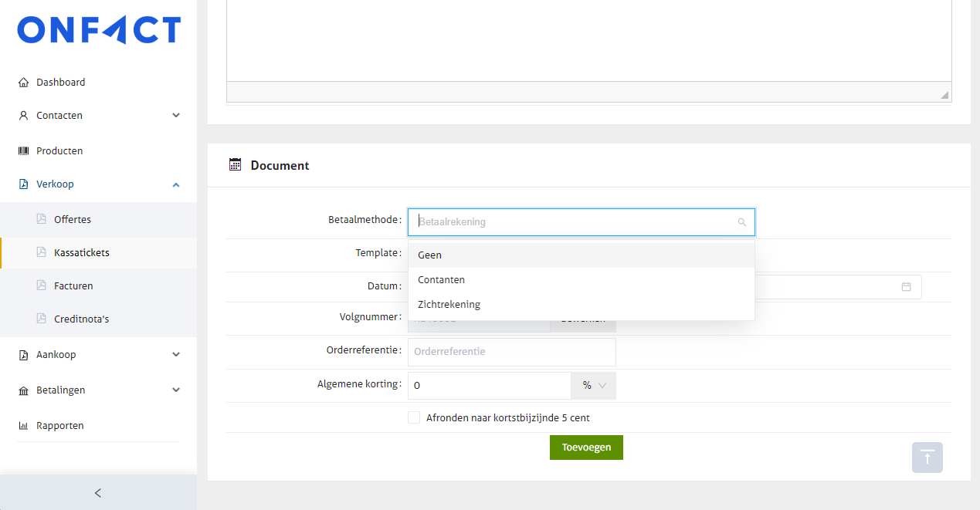Click the Onfact logo
Viewport: 980px width, 510px height.
pyautogui.click(x=99, y=30)
